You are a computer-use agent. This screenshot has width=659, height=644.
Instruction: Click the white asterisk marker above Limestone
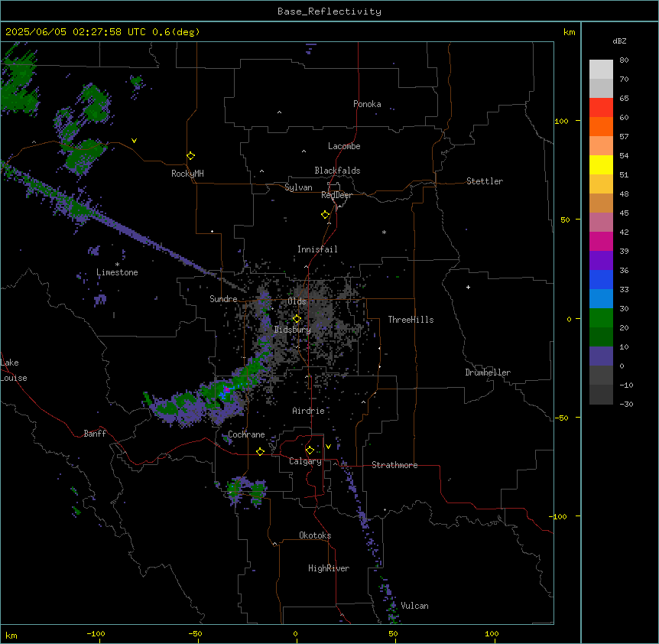(x=117, y=265)
